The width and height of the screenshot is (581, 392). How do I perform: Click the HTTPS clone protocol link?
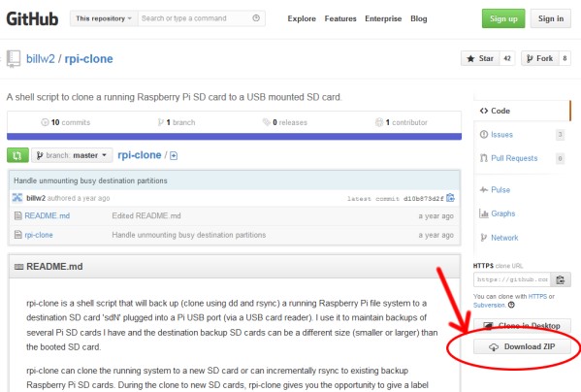coord(537,296)
